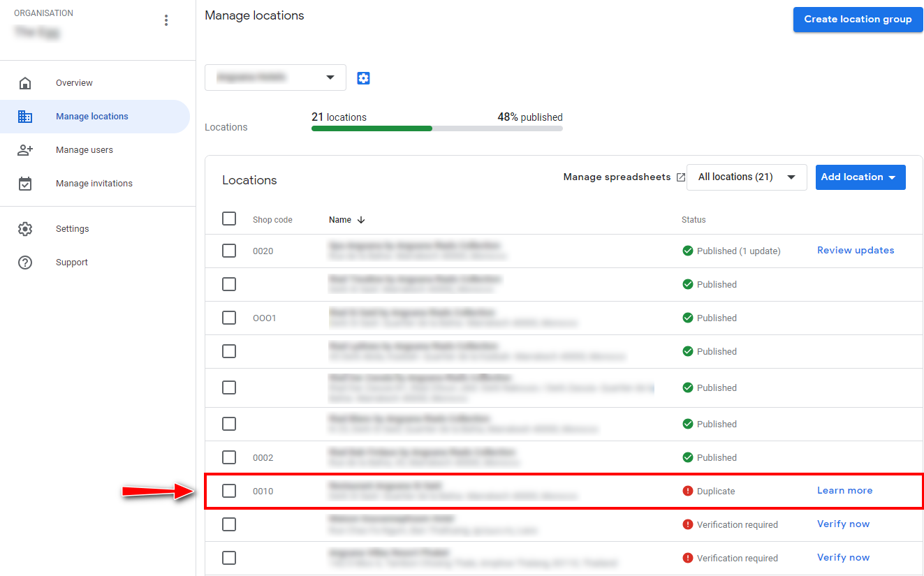The width and height of the screenshot is (924, 576).
Task: Click the published locations progress bar
Action: (437, 128)
